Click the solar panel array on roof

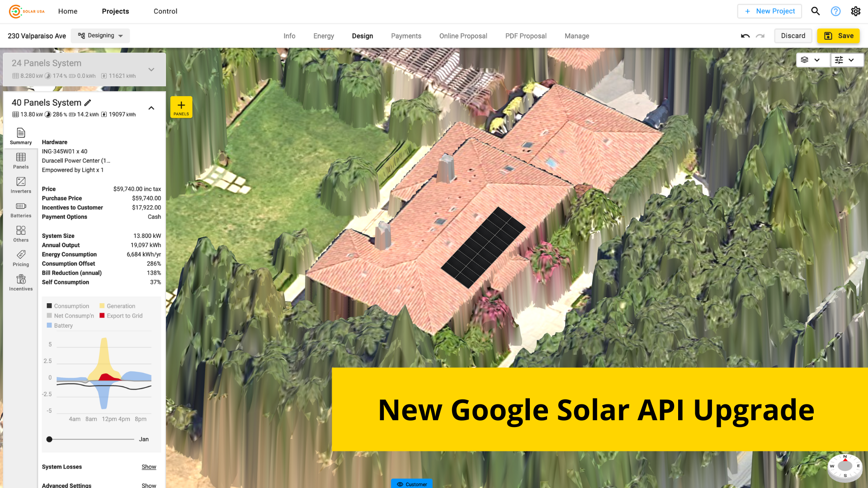point(483,247)
